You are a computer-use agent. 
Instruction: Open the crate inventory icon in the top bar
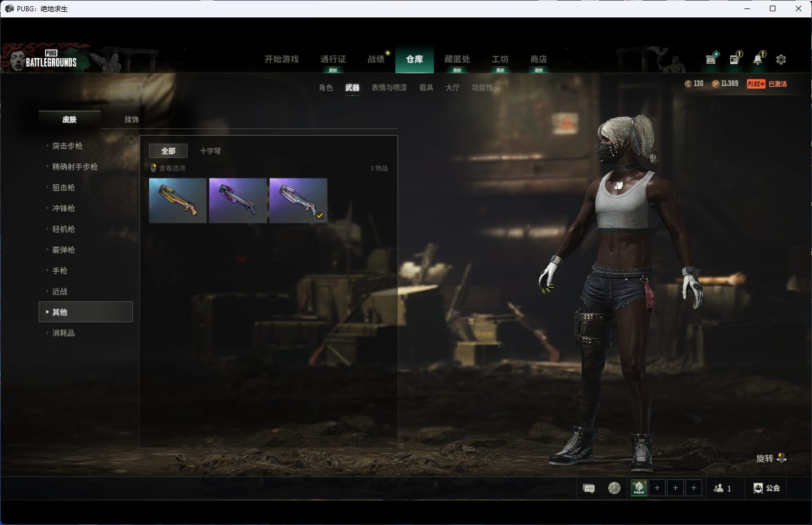712,58
